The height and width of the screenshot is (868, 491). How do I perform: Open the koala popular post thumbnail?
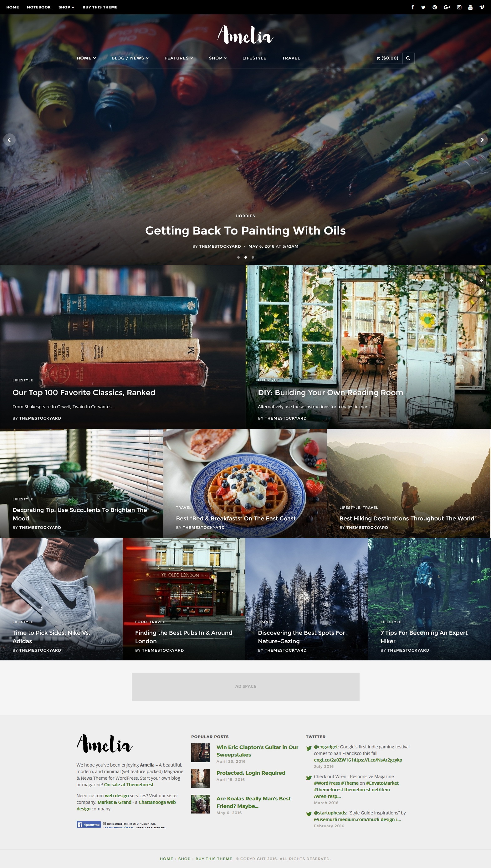point(200,804)
